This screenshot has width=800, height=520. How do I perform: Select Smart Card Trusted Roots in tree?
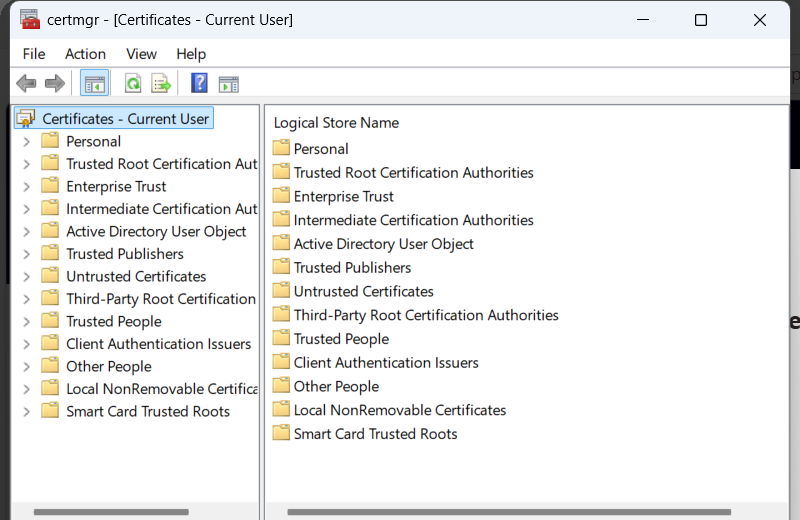[148, 411]
